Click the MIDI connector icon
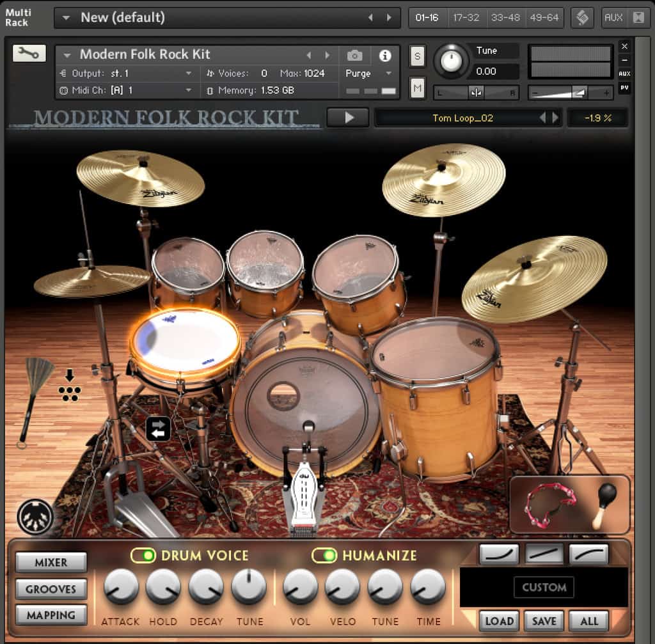The width and height of the screenshot is (655, 644). 35,517
